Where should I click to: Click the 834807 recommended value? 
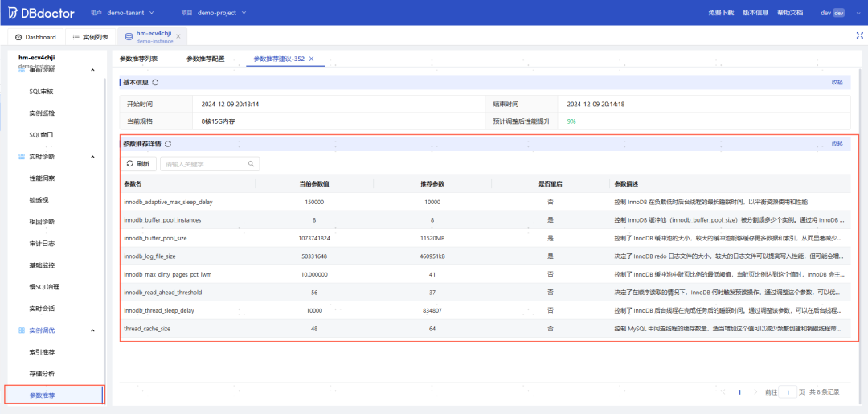[x=432, y=310]
